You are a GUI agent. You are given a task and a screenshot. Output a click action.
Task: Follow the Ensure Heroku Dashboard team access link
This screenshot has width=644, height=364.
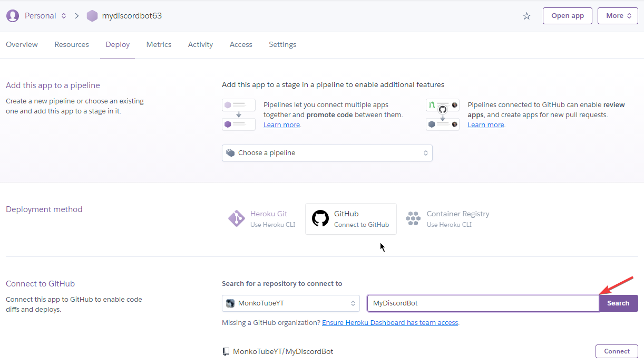coord(389,323)
